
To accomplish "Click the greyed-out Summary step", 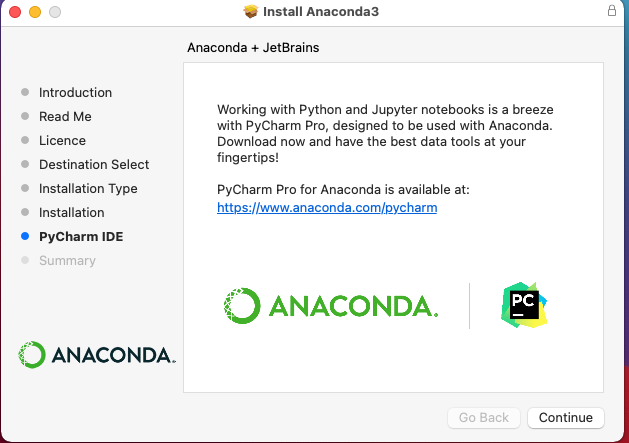I will 67,261.
